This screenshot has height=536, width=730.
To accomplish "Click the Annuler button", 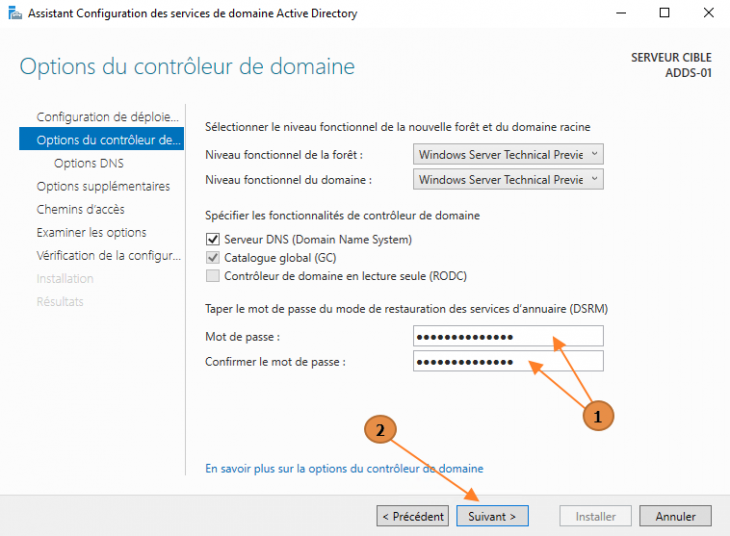I will point(675,516).
